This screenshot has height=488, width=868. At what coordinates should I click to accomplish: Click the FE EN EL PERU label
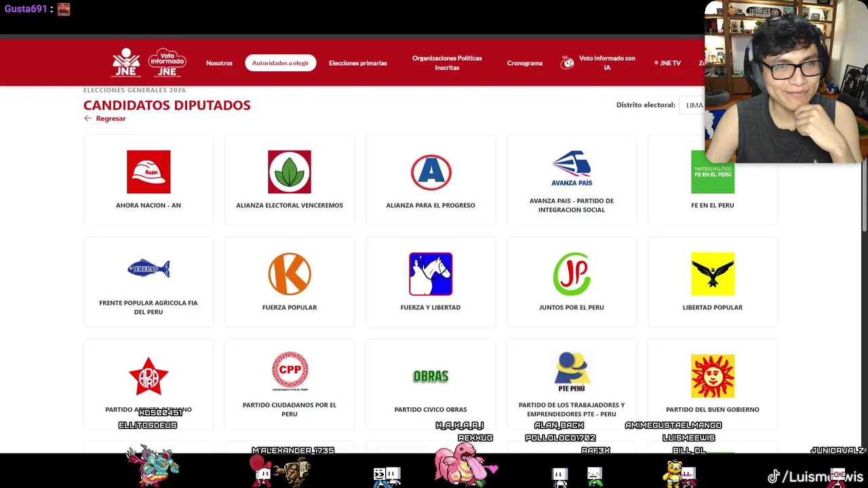713,205
